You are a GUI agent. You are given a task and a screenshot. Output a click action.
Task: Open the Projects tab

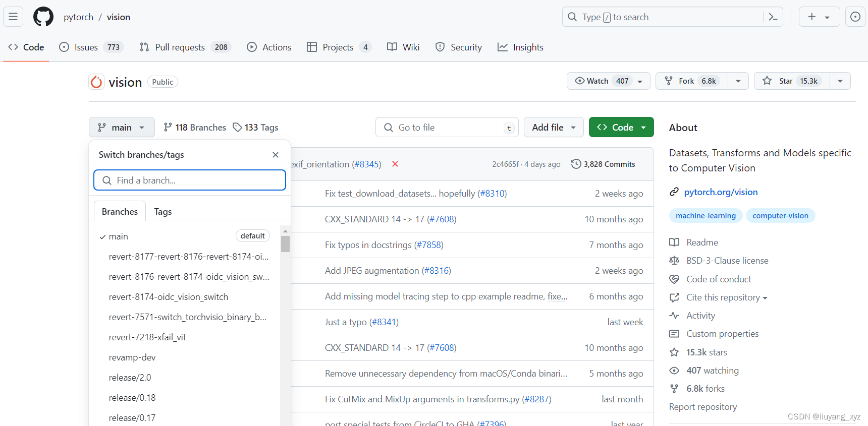click(x=339, y=47)
